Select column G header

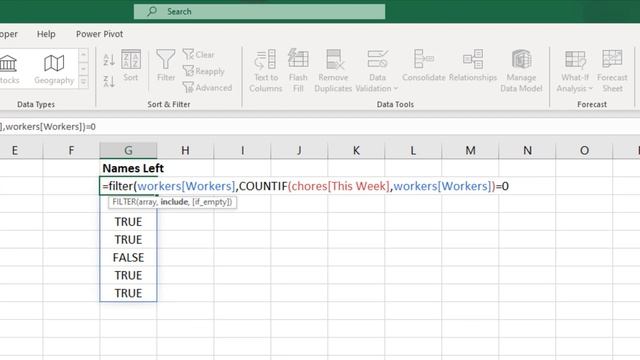(x=128, y=151)
